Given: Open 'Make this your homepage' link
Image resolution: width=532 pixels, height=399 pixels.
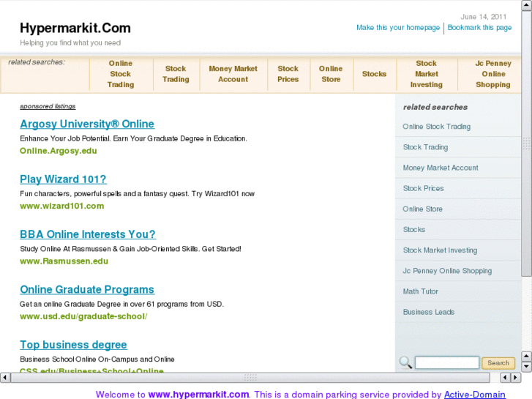Looking at the screenshot, I should tap(397, 28).
